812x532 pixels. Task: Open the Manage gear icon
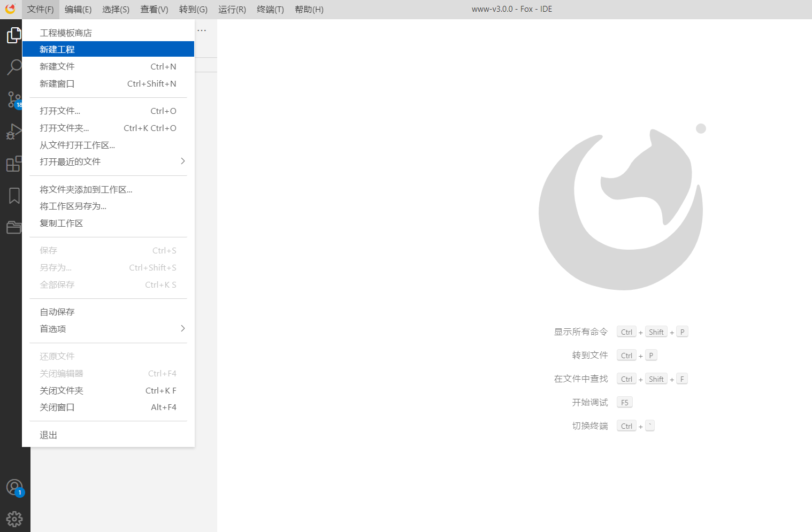14,519
